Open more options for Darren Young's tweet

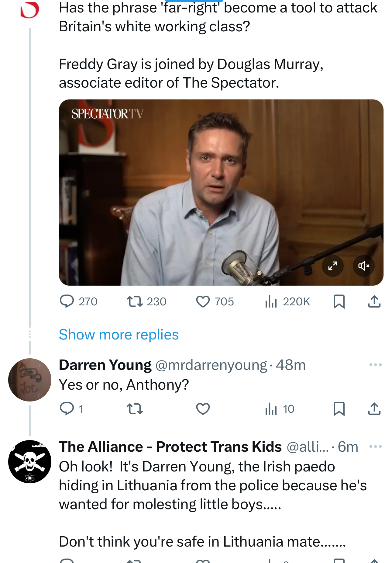pyautogui.click(x=375, y=365)
